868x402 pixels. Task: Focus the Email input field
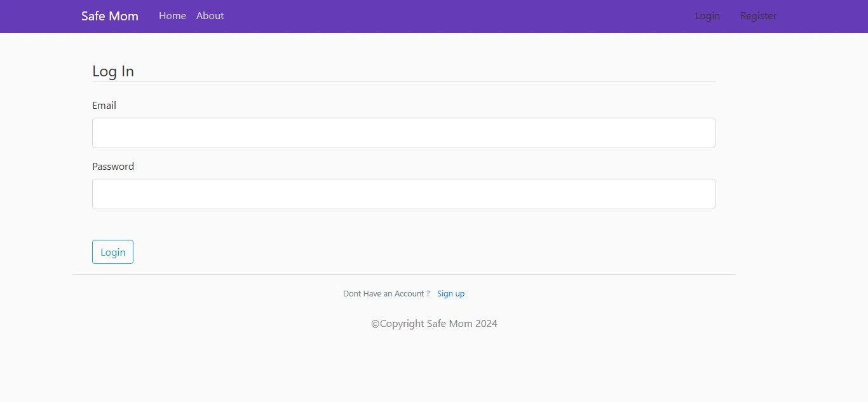(x=403, y=133)
